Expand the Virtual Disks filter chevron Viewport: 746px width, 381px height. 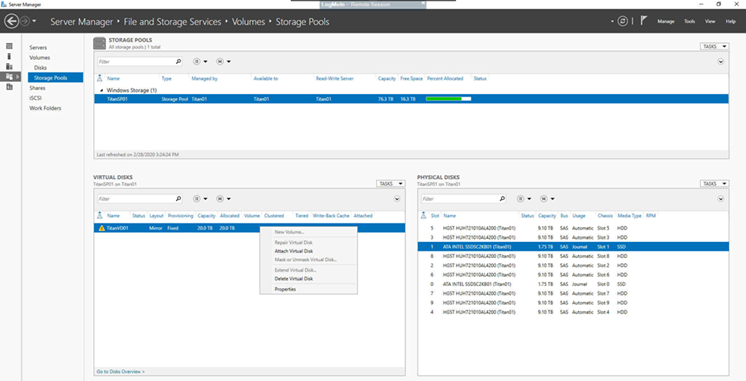coord(397,198)
